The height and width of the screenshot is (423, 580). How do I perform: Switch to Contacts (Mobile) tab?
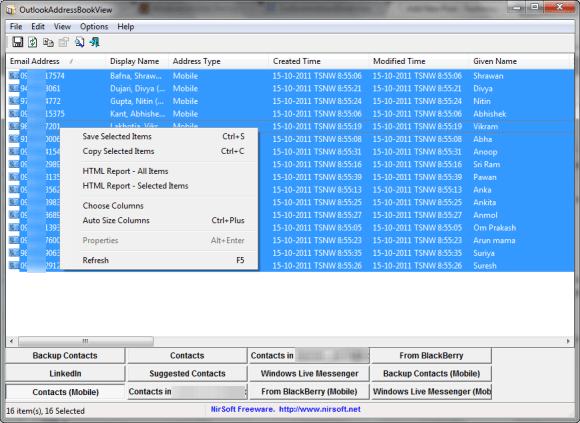[65, 392]
